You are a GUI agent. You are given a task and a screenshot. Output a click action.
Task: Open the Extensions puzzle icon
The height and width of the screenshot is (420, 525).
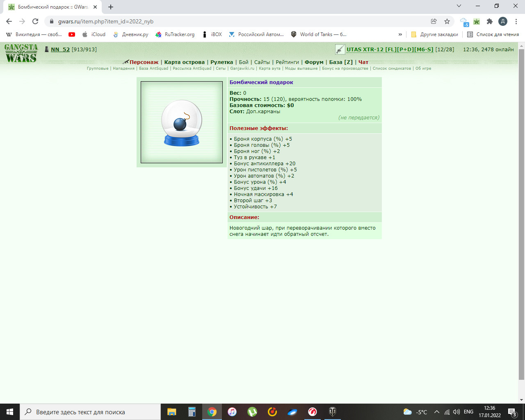(489, 21)
